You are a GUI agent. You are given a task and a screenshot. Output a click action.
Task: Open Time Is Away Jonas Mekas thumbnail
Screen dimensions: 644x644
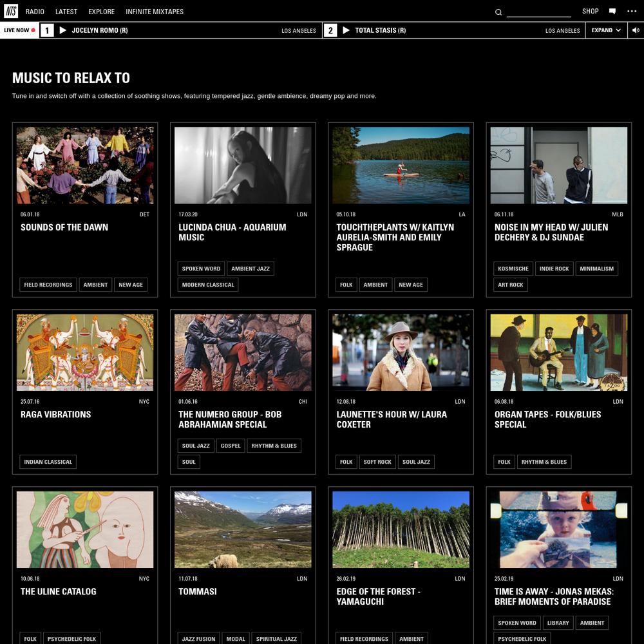click(x=558, y=529)
